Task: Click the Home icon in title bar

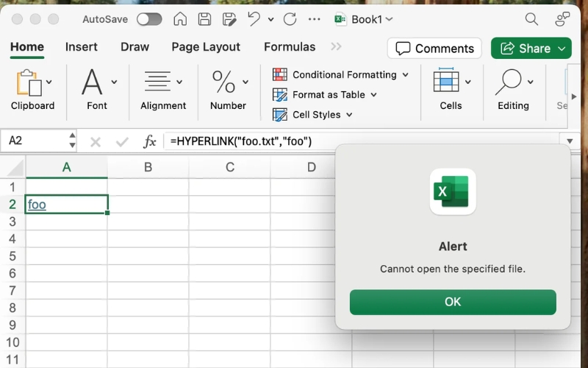Action: click(x=180, y=19)
